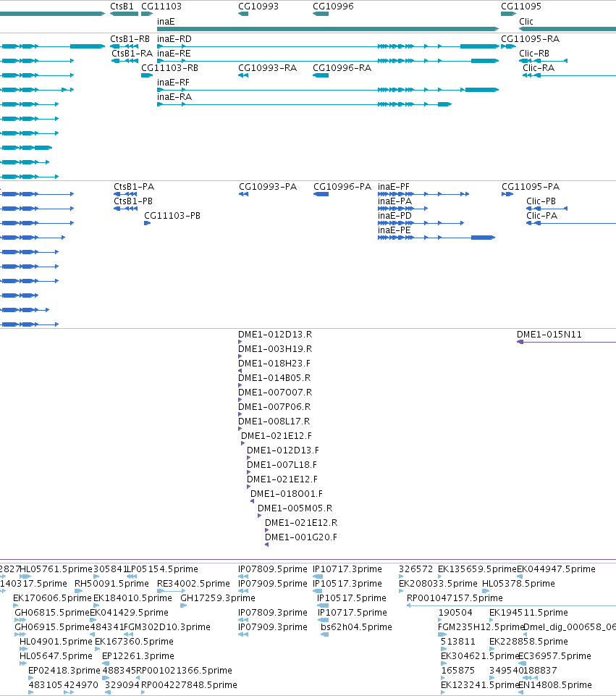Screen dimensions: 616x696
Task: Open the CtsB1-RA transcript label
Action: 132,54
